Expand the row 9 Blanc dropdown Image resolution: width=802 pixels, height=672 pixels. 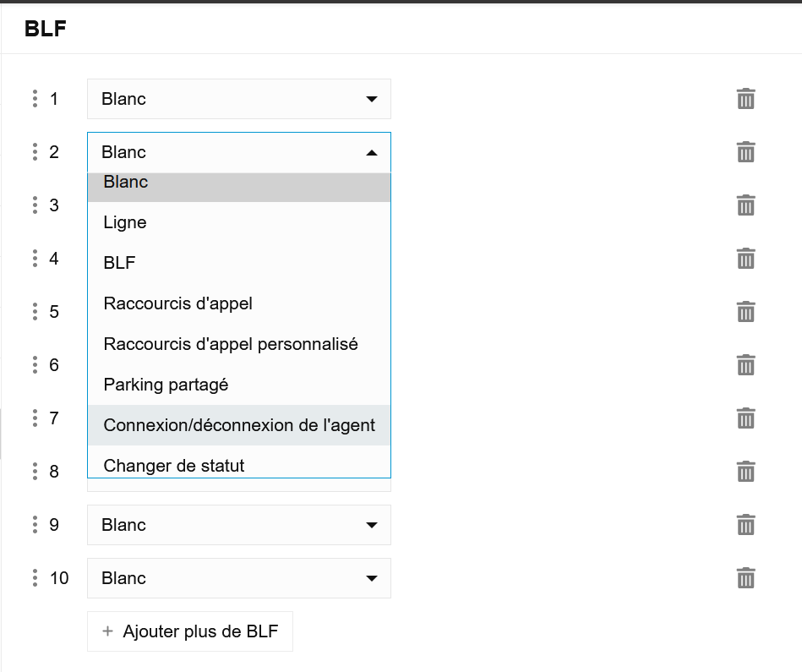click(x=238, y=525)
